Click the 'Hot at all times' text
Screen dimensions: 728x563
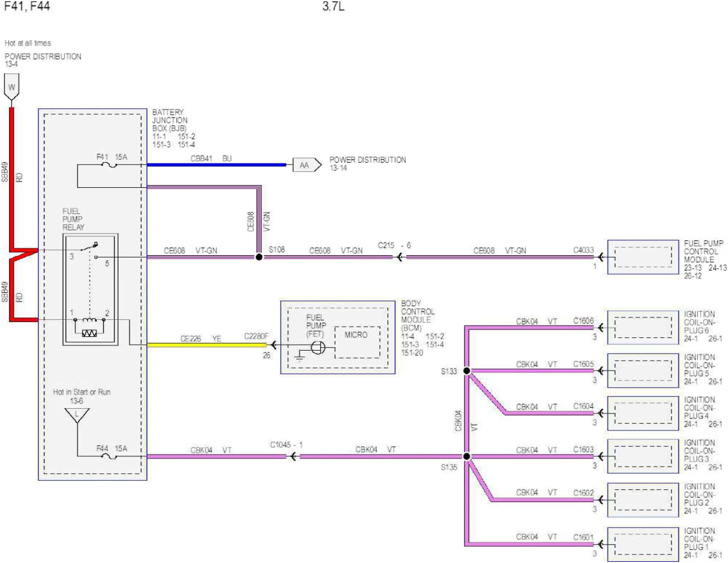pos(28,43)
